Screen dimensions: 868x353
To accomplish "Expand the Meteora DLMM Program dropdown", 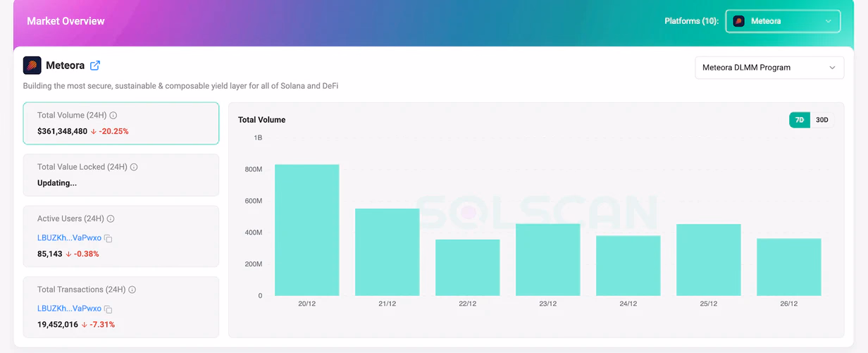I will [769, 68].
